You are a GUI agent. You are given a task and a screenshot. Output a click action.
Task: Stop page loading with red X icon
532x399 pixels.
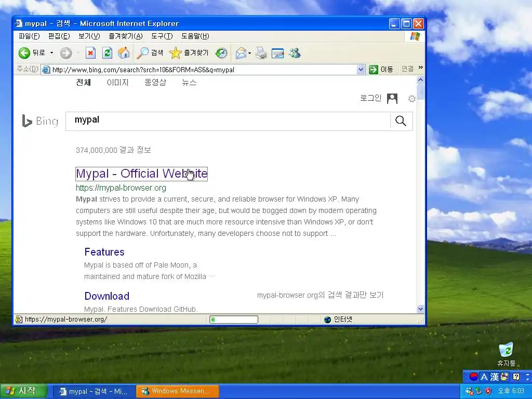tap(90, 53)
